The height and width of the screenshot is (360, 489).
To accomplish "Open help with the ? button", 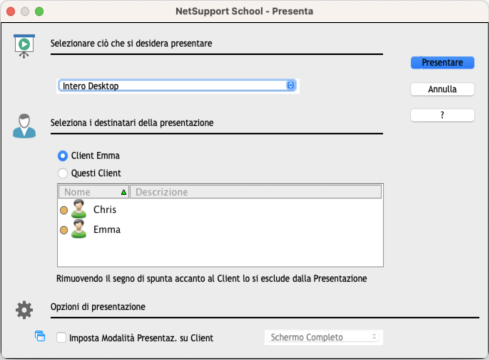I will pyautogui.click(x=442, y=115).
